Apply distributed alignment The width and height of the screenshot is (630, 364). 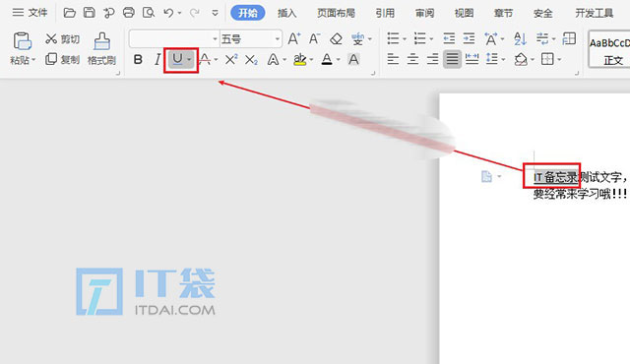(x=472, y=60)
